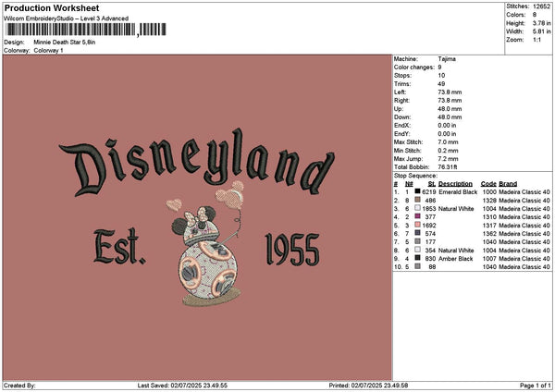Select code '1007' in stop row 9
Screen dimensions: 555x392
[x=489, y=259]
